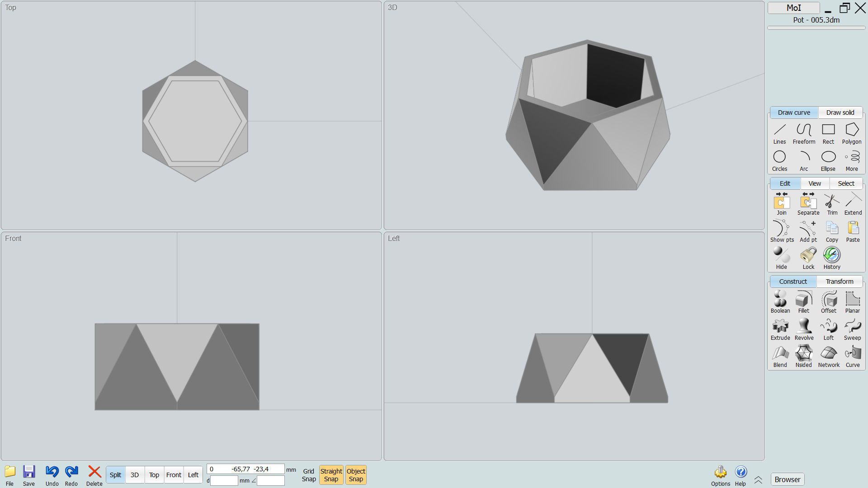Screen dimensions: 868x488
Task: Select the Ellipse tool
Action: (828, 161)
